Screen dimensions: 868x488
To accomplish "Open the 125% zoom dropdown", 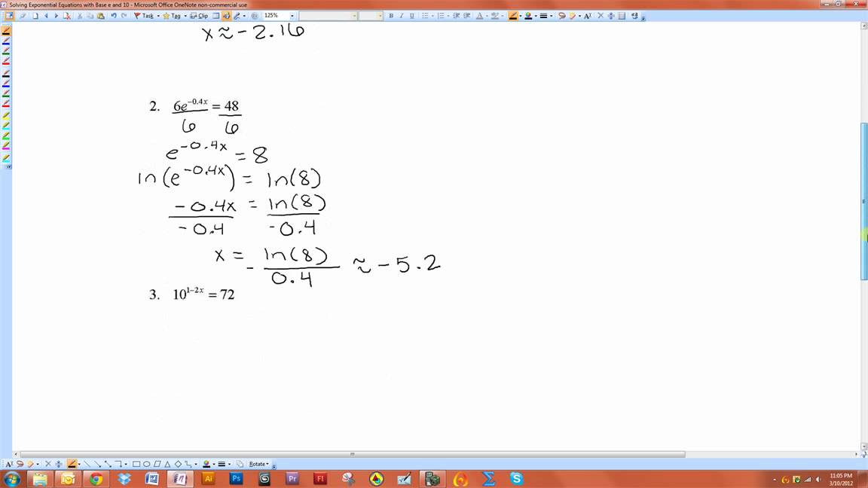I will tap(292, 16).
